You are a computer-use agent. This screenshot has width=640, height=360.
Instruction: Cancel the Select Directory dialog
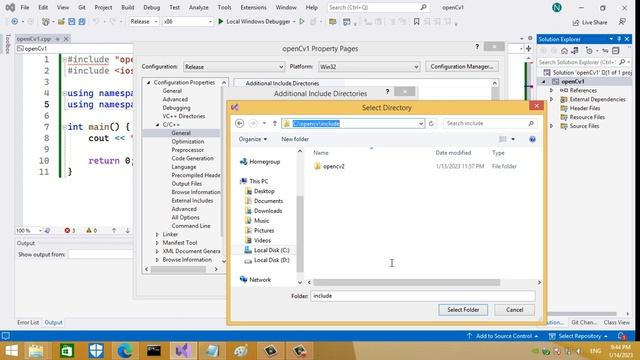[x=514, y=310]
